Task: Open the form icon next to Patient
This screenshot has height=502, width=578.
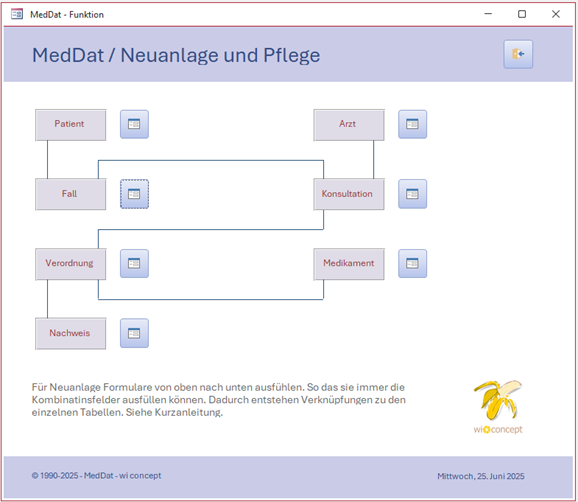Action: 134,124
